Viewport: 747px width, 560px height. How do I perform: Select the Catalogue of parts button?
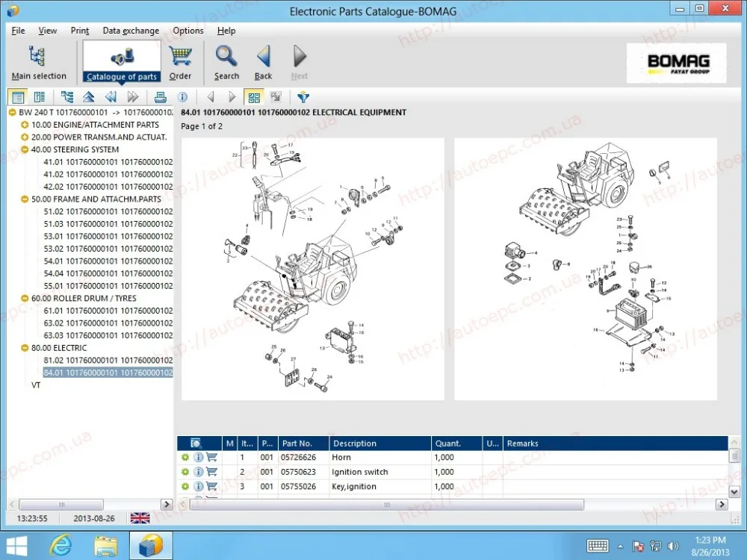(x=122, y=62)
